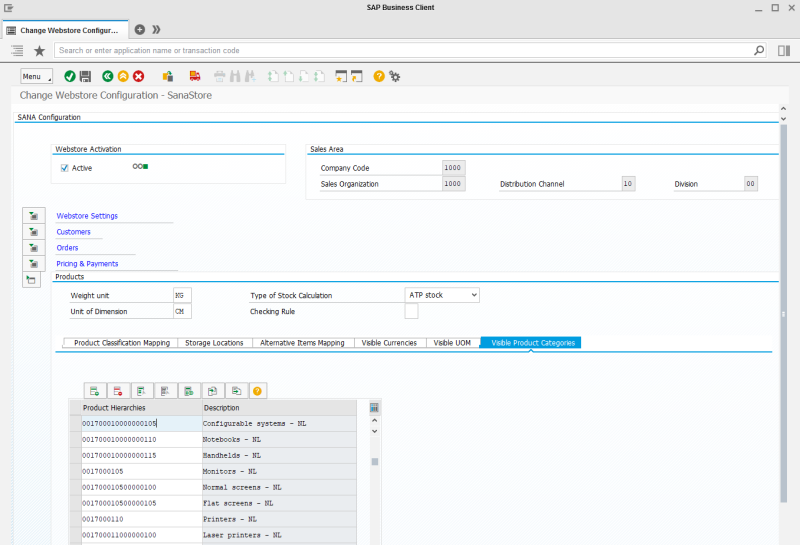The image size is (800, 545).
Task: Switch to Visible Currencies tab
Action: (389, 343)
